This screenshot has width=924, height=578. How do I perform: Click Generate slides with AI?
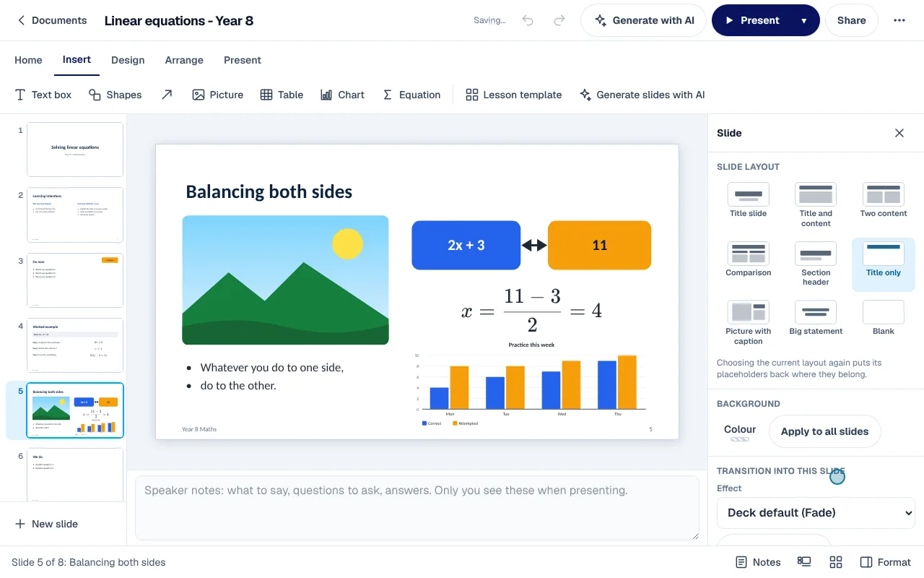[642, 95]
